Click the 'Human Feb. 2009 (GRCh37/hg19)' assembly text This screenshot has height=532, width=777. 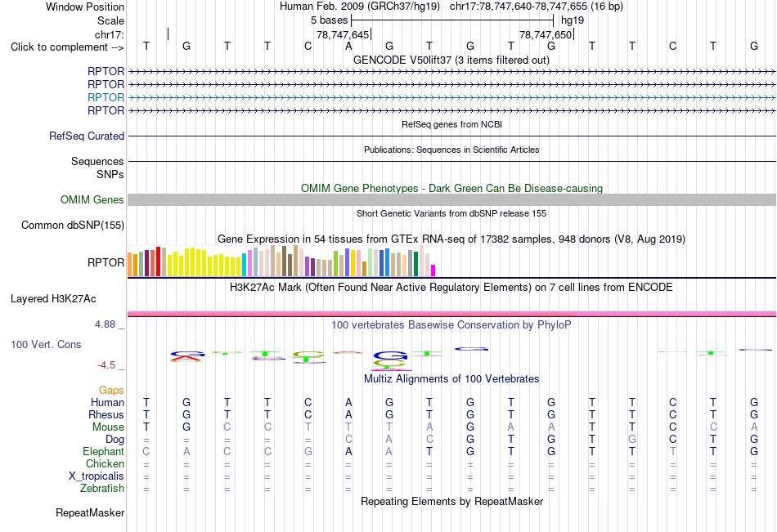tap(359, 7)
